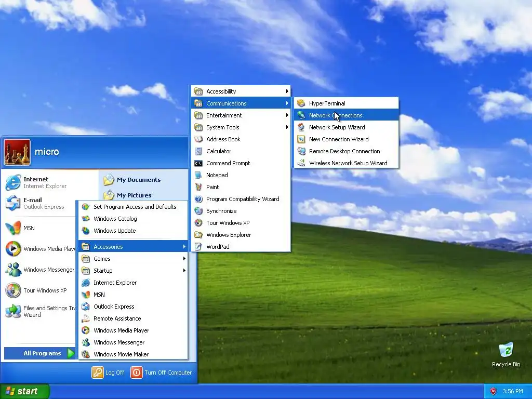Open My Documents link
The width and height of the screenshot is (532, 399).
[x=132, y=180]
